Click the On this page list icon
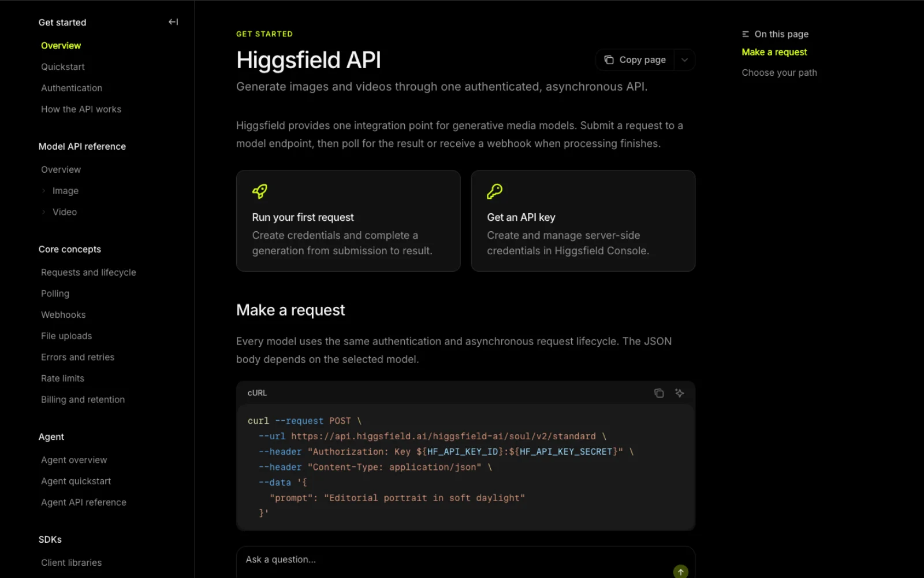This screenshot has height=578, width=924. [x=746, y=34]
